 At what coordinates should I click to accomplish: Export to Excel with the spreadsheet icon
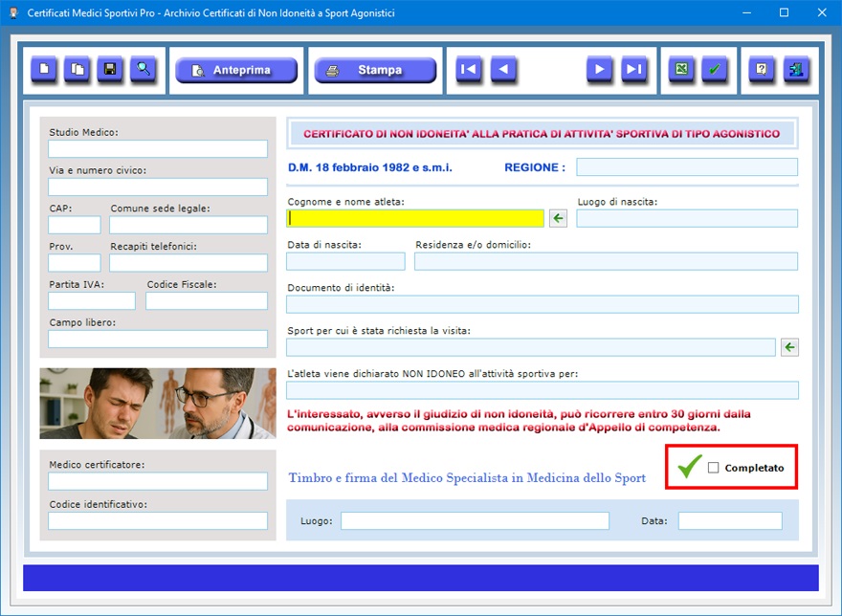(681, 70)
